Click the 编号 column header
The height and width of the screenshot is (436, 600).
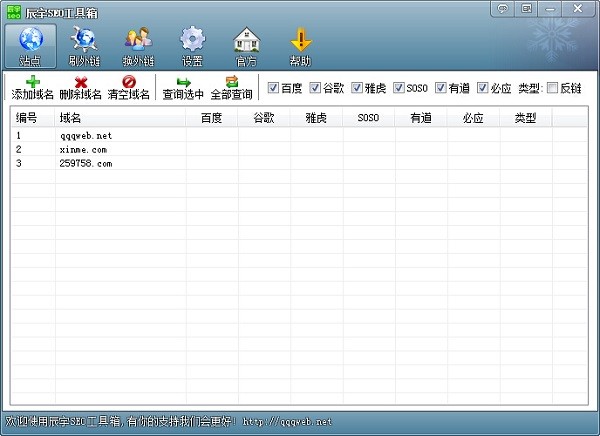pos(33,118)
